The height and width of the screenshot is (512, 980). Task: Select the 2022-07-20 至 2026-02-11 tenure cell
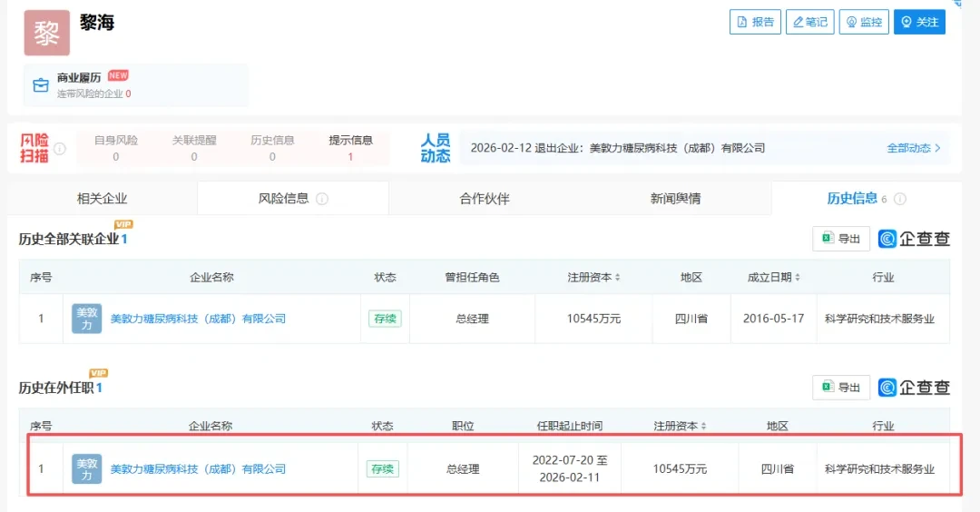(x=569, y=468)
